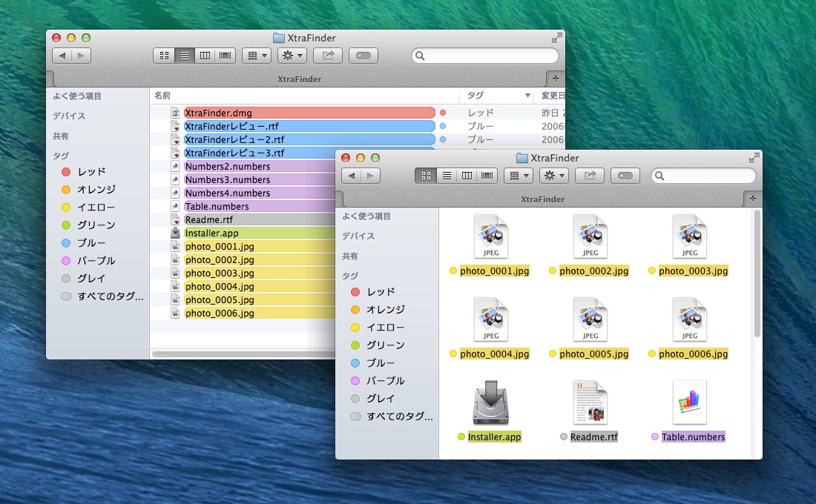Expand 共有 section in rear sidebar
Image resolution: width=816 pixels, height=504 pixels.
[x=60, y=136]
